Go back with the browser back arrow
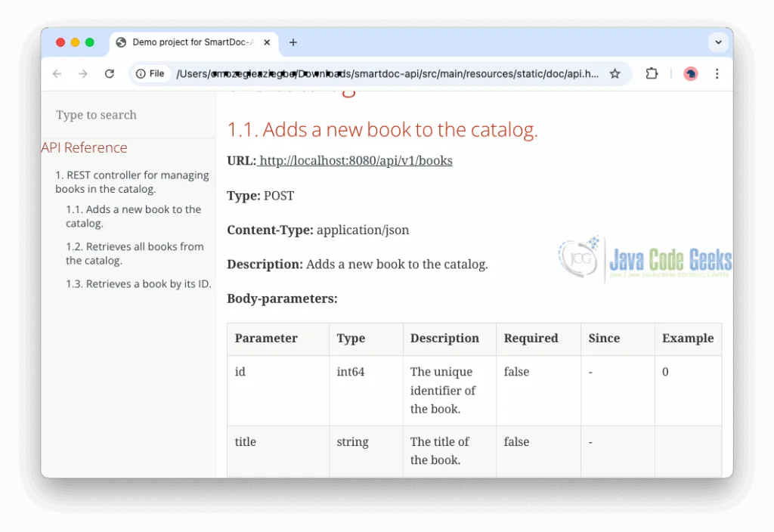Image resolution: width=774 pixels, height=532 pixels. point(57,74)
